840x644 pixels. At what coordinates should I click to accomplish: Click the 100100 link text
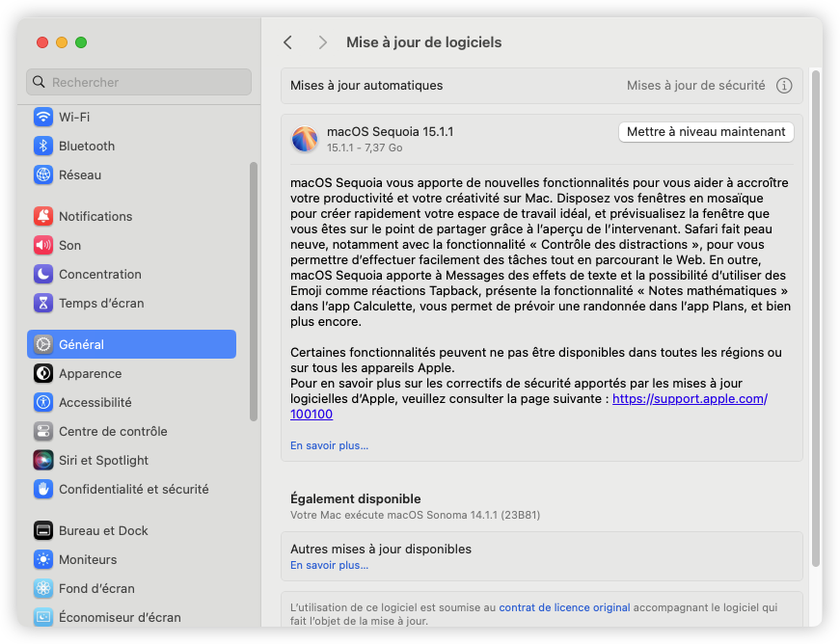tap(312, 415)
